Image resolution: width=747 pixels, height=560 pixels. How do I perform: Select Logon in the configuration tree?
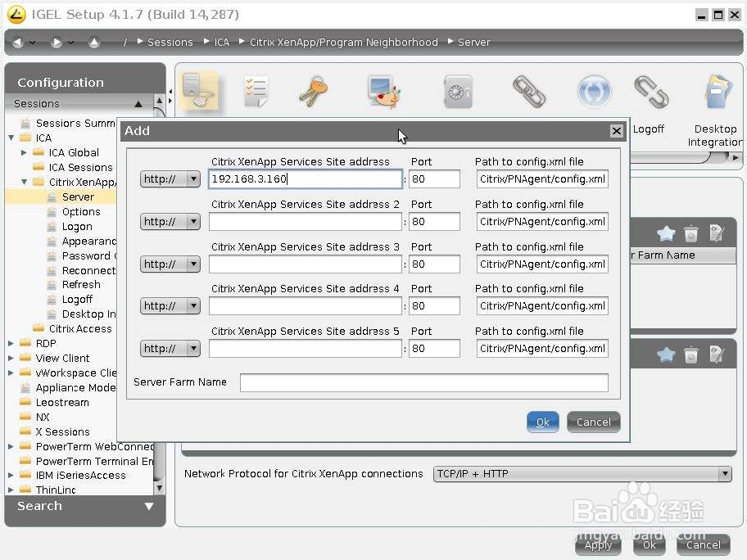77,227
